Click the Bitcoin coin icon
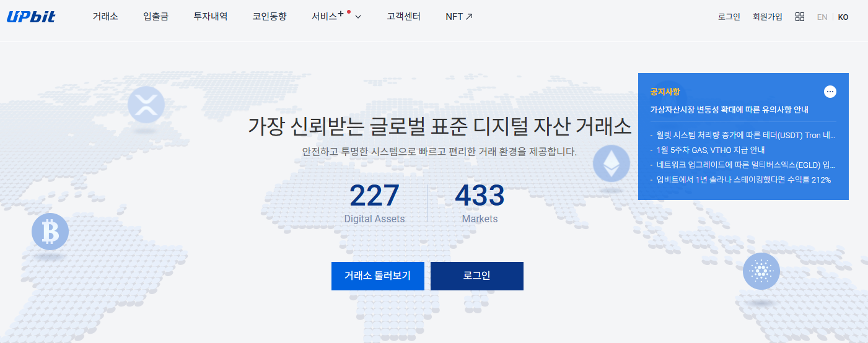 [x=50, y=232]
